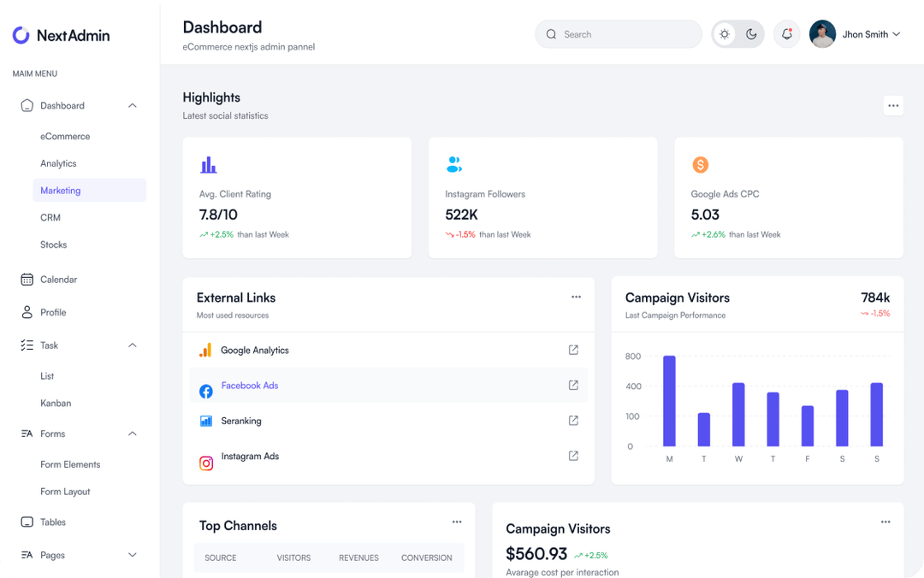
Task: Click the search magnifier icon
Action: (552, 33)
